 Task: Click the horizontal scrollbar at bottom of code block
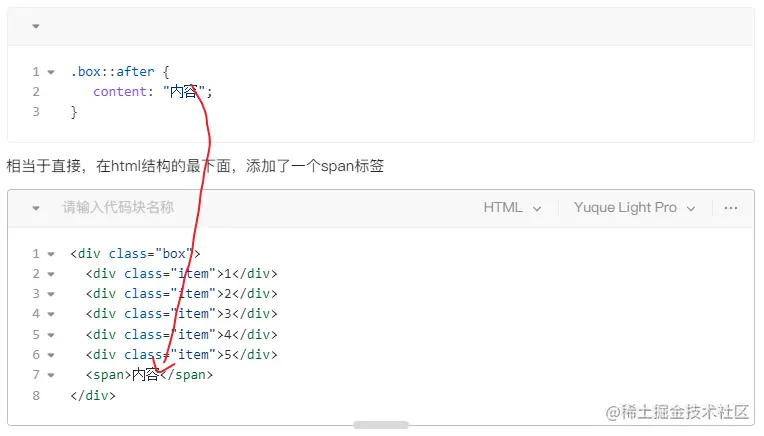381,425
